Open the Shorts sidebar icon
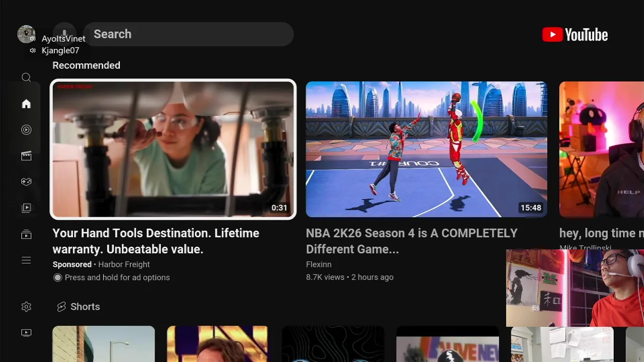This screenshot has height=362, width=644. coord(26,130)
